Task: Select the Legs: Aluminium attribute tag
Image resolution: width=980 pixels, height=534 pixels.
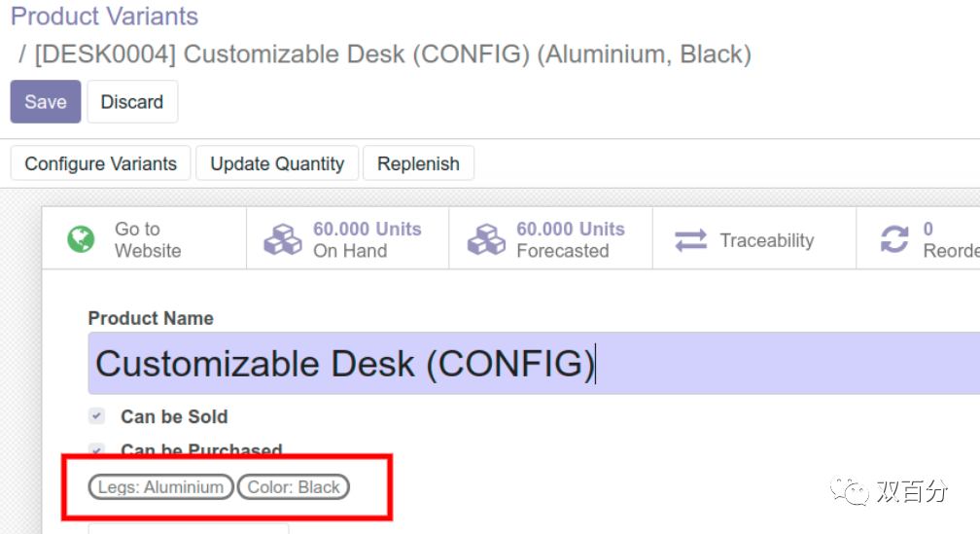Action: pyautogui.click(x=160, y=487)
